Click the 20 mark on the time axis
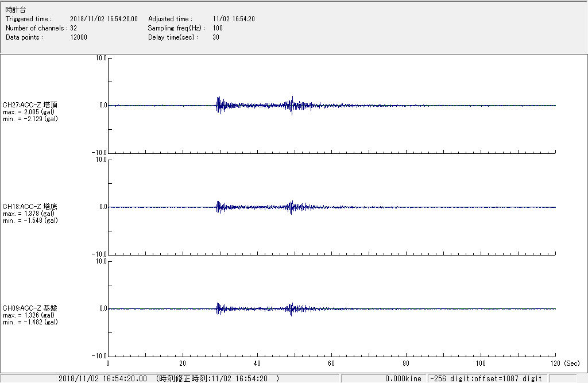This screenshot has height=383, width=588. click(x=183, y=363)
